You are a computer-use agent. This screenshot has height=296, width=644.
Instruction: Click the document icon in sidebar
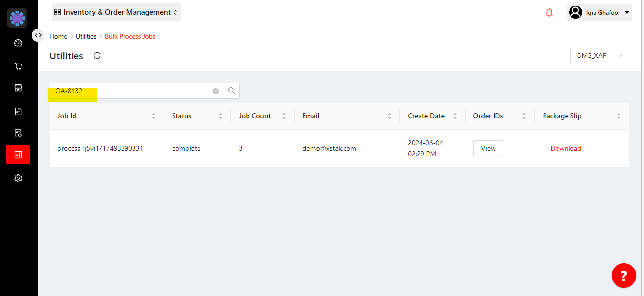18,111
